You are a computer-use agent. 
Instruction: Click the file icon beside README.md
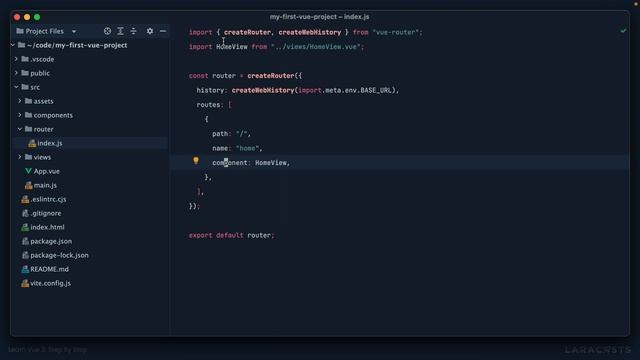[25, 269]
